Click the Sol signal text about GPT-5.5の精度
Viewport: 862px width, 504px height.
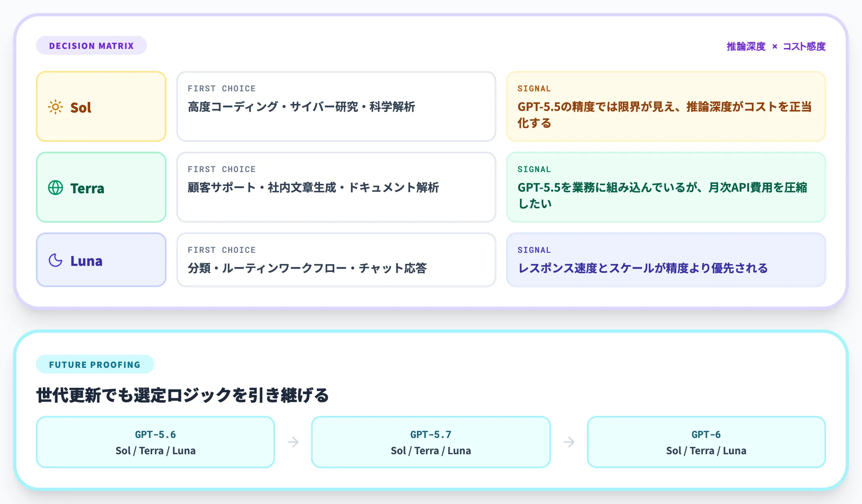(664, 115)
